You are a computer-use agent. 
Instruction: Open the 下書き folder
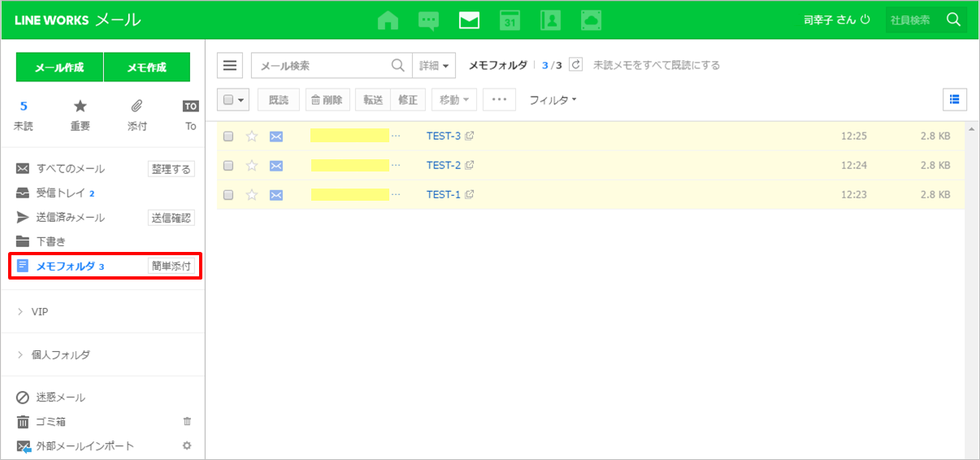pos(50,241)
